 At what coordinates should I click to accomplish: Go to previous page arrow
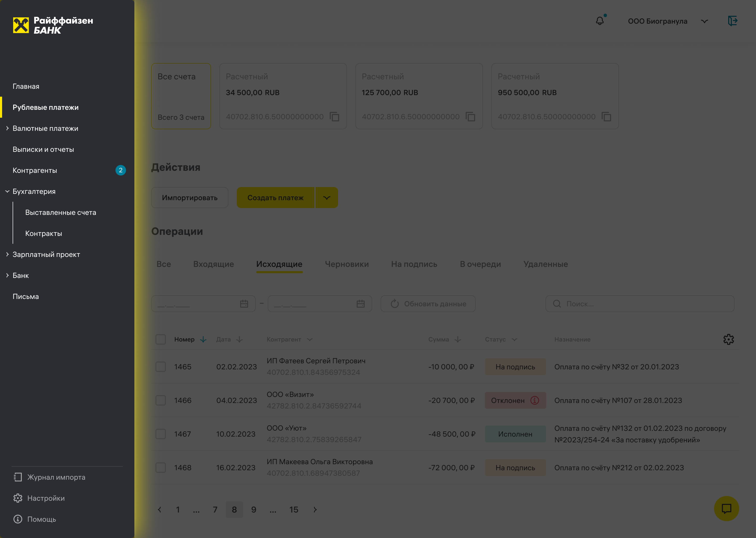pos(160,510)
